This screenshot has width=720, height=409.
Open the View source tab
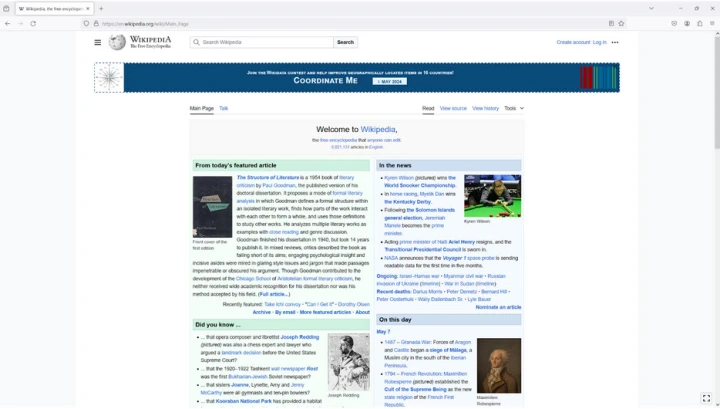453,108
